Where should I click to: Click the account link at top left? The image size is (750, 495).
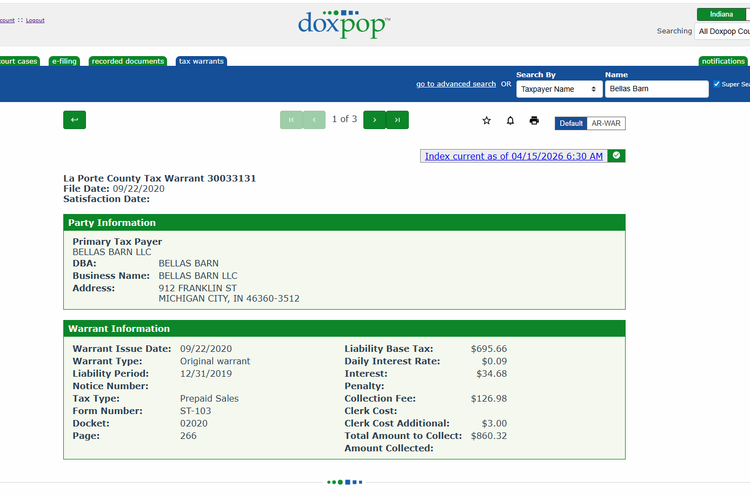7,20
